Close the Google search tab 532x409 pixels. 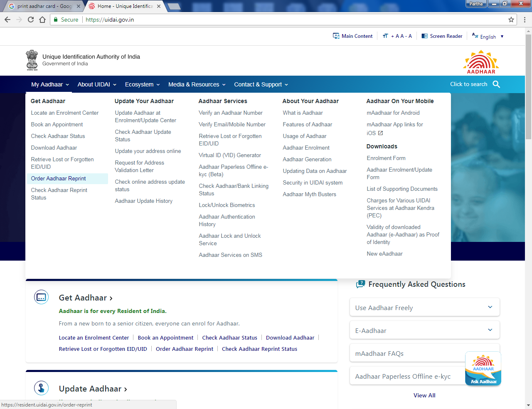[79, 6]
